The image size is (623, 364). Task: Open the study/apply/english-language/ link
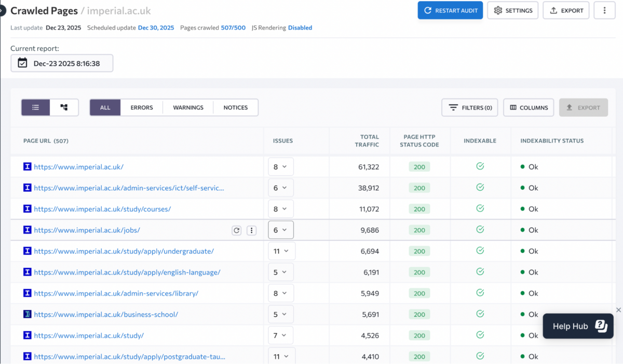[x=127, y=272]
